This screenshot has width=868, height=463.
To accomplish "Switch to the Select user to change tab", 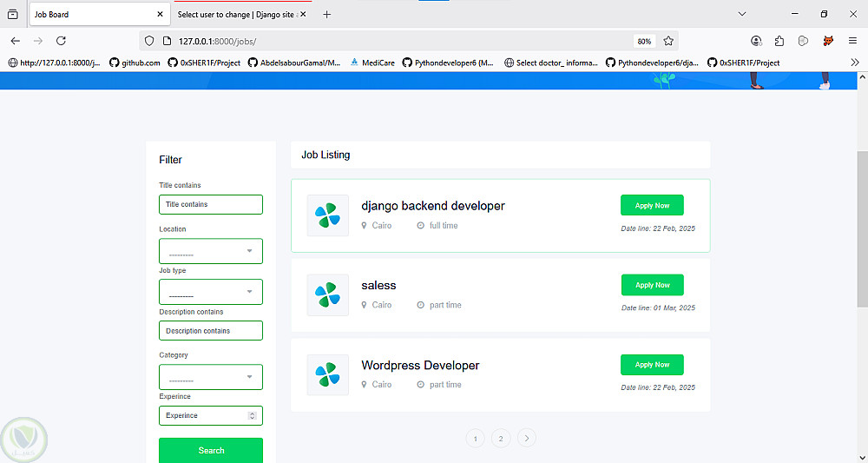I will point(242,15).
